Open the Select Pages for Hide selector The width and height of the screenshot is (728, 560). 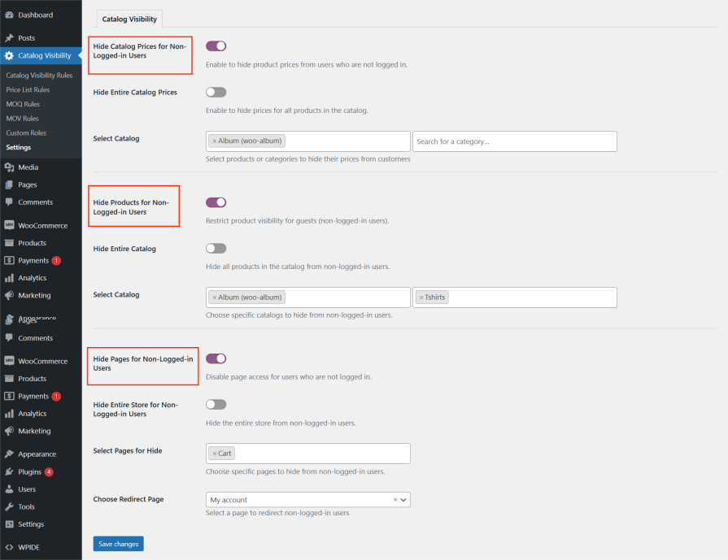(x=321, y=454)
